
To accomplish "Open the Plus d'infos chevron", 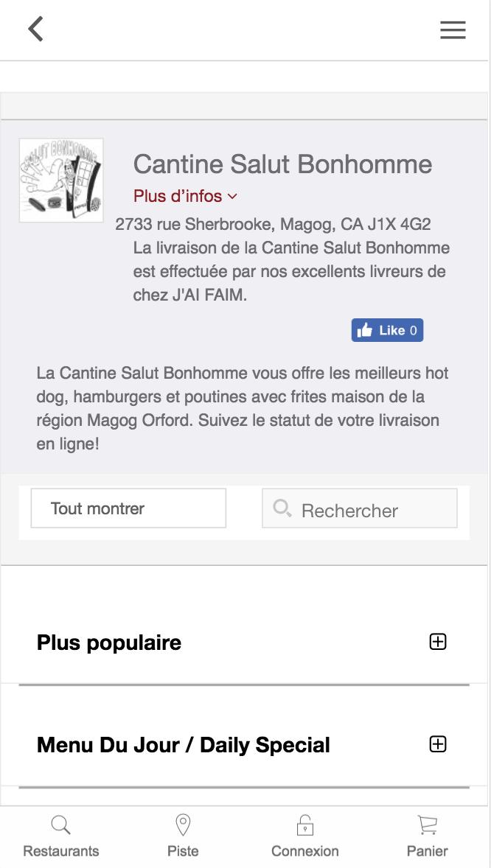I will (231, 196).
